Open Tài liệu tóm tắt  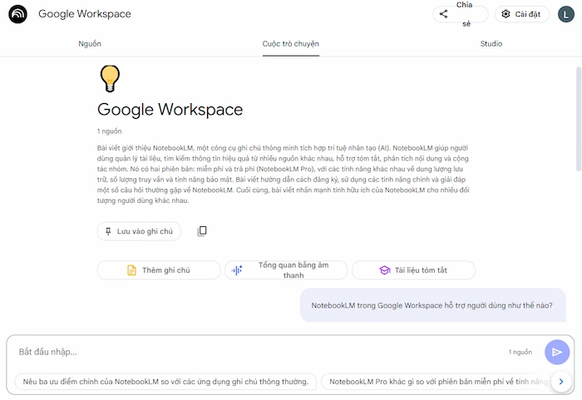point(413,270)
